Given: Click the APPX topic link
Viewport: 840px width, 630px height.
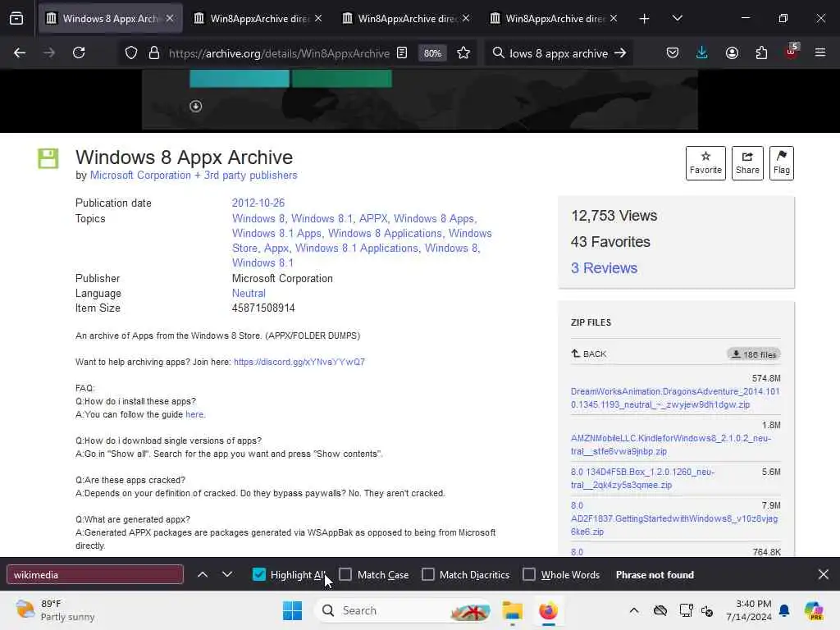Looking at the screenshot, I should point(373,218).
